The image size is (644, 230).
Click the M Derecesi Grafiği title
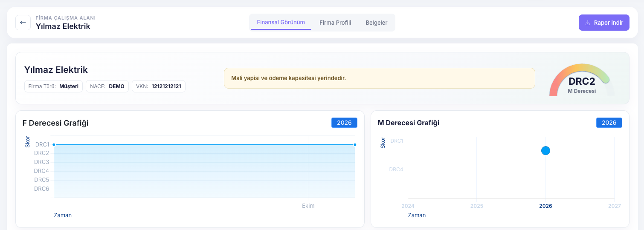[409, 123]
